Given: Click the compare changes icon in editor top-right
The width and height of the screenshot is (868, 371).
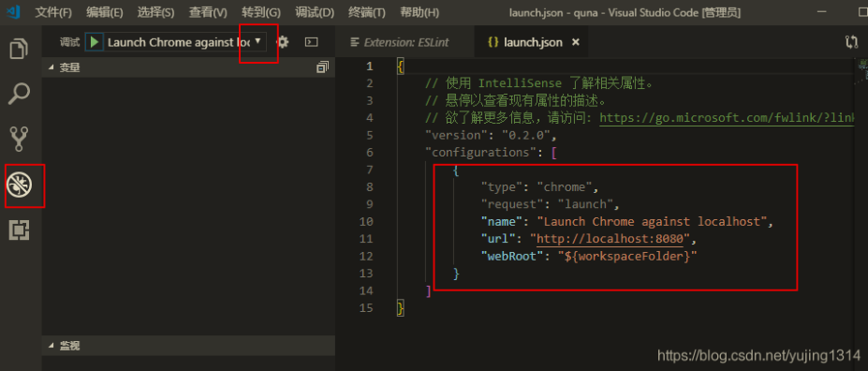Looking at the screenshot, I should tap(851, 42).
